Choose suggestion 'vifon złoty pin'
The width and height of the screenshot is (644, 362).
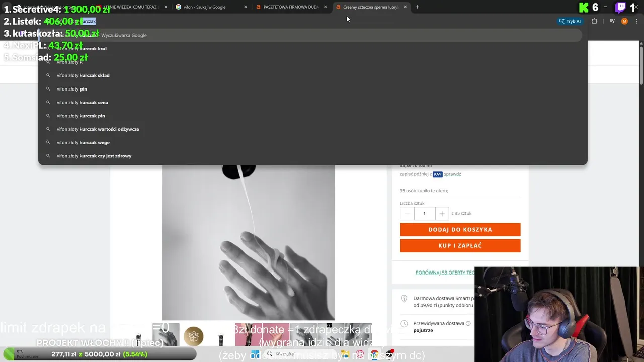313,89
